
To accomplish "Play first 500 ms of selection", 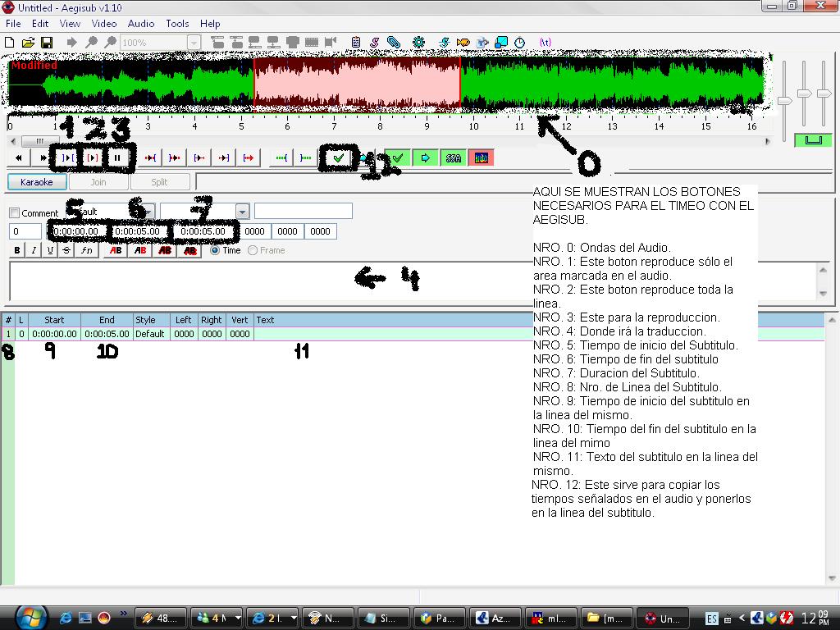I will pyautogui.click(x=199, y=158).
